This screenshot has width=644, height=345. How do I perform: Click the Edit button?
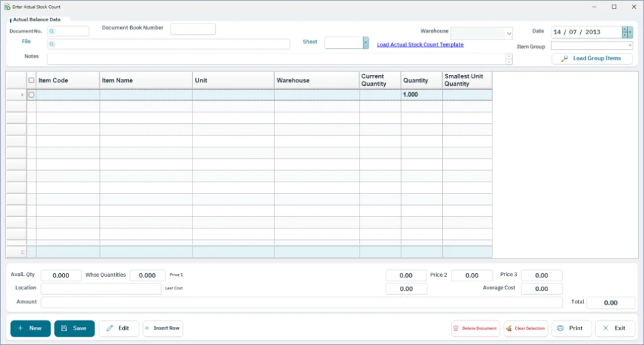119,328
